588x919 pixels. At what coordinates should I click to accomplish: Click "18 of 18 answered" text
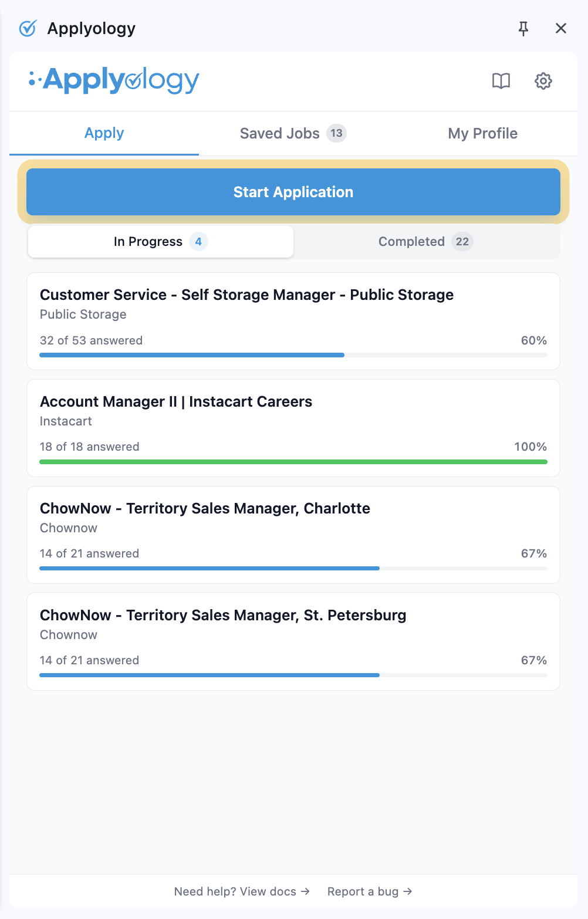89,447
